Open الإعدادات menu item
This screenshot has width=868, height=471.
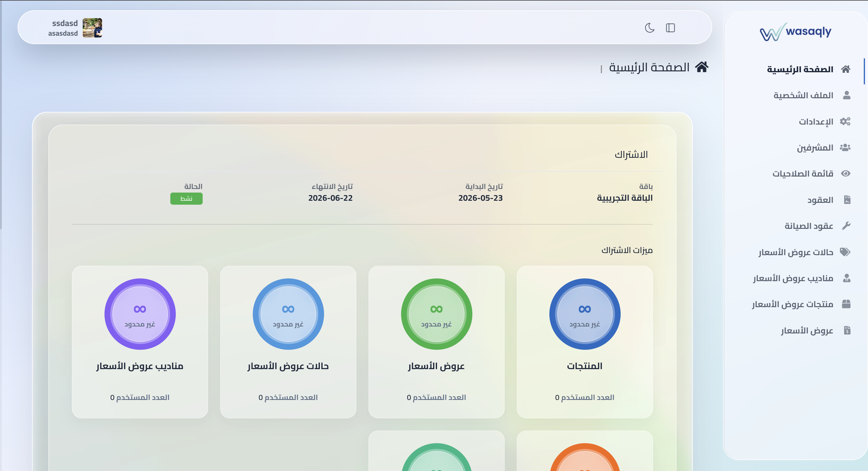816,121
